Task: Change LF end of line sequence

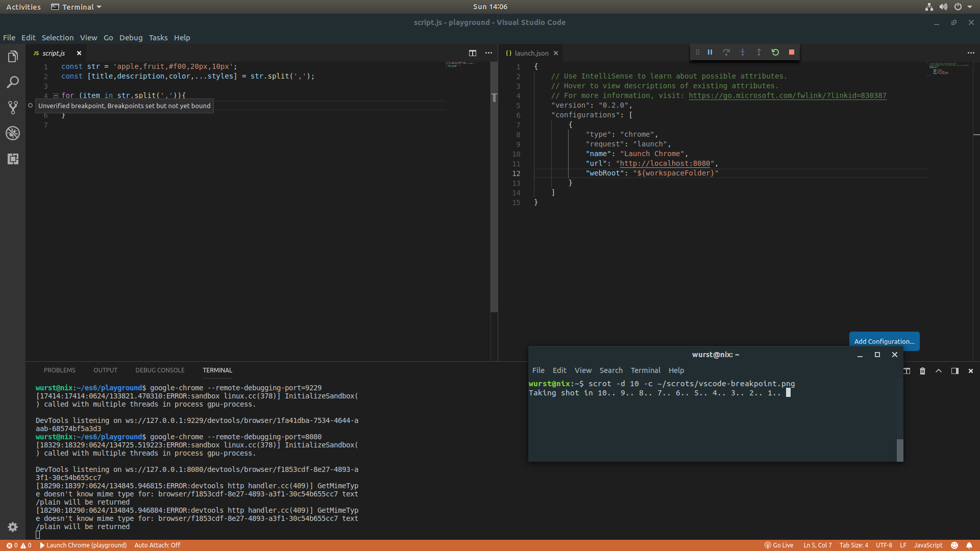Action: (x=903, y=545)
